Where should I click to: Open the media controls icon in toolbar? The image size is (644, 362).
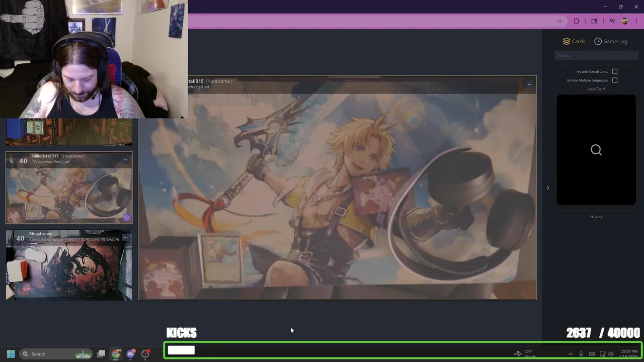(612, 21)
